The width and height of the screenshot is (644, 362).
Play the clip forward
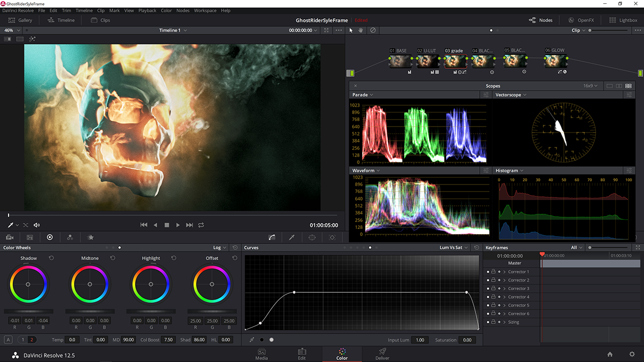tap(178, 225)
